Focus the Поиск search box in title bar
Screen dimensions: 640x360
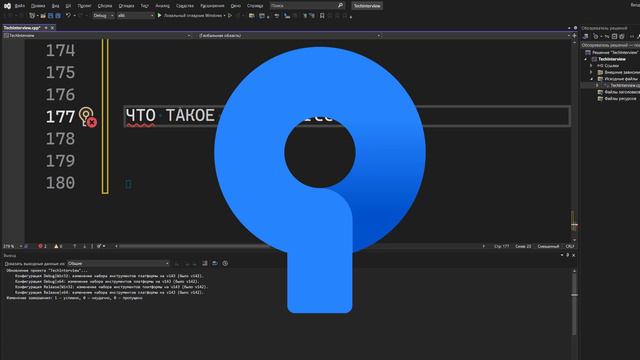pyautogui.click(x=307, y=6)
